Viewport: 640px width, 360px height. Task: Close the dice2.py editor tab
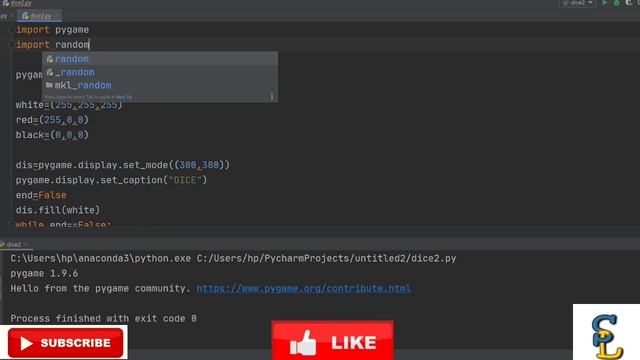point(57,16)
